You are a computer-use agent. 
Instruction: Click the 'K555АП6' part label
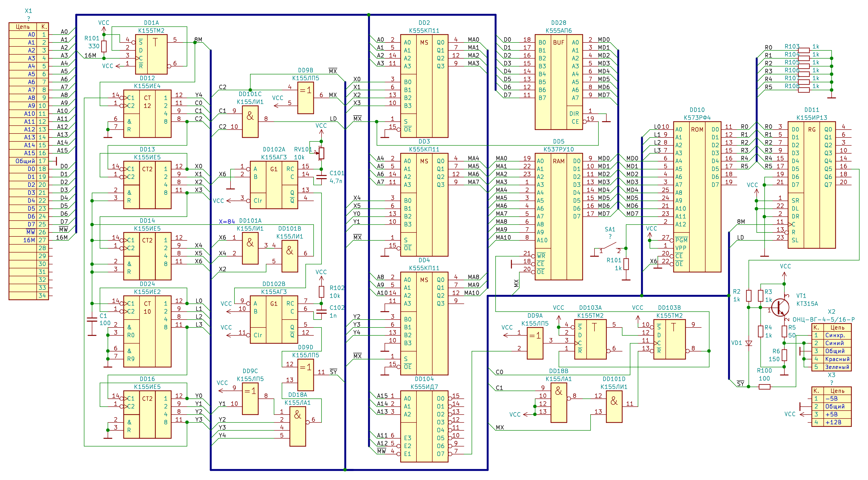coord(559,31)
